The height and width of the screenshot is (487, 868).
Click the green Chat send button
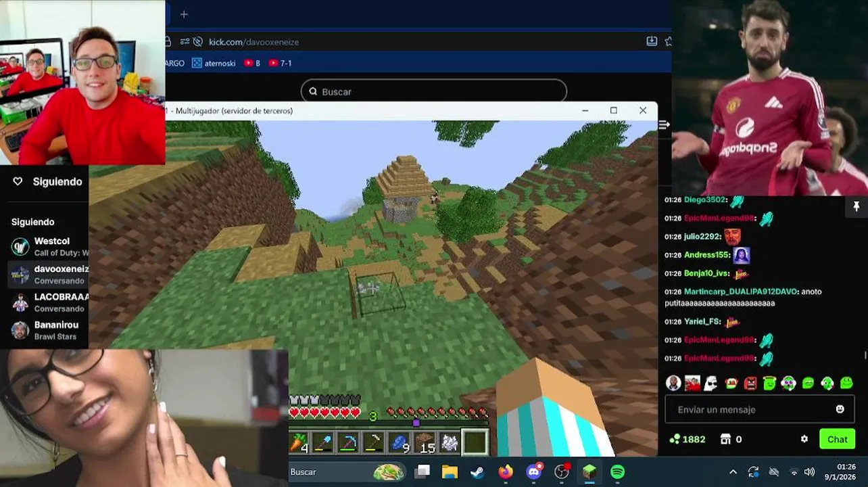[x=837, y=439]
